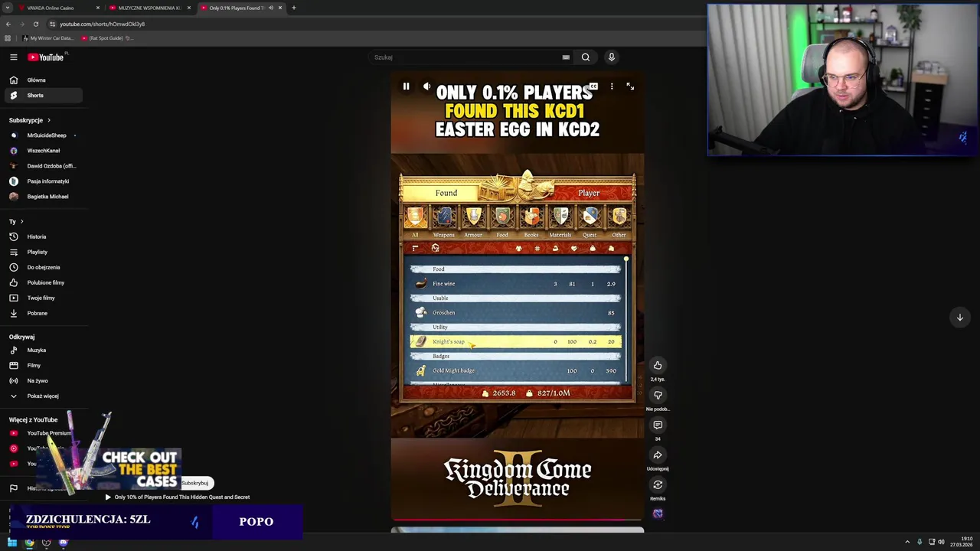Open WszechKanał subscription channel
This screenshot has width=980, height=551.
pyautogui.click(x=43, y=151)
